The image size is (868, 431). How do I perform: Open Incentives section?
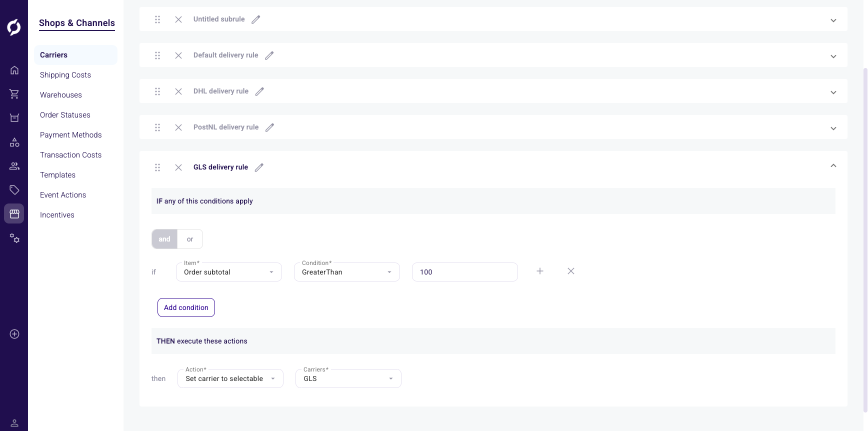coord(57,215)
